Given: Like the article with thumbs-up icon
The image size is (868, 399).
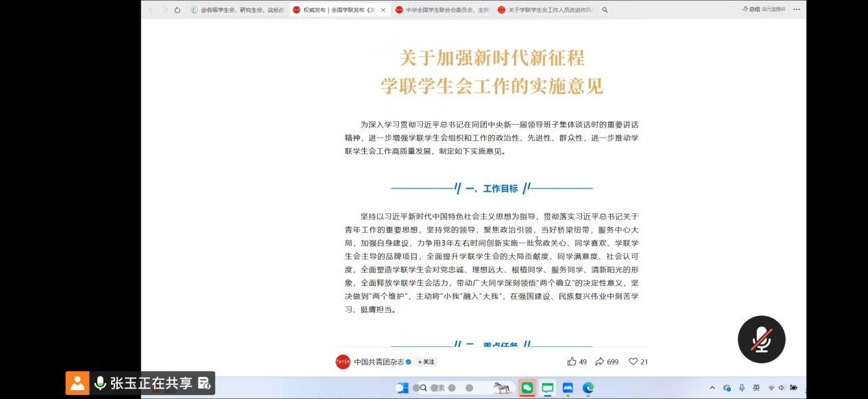Looking at the screenshot, I should 572,362.
